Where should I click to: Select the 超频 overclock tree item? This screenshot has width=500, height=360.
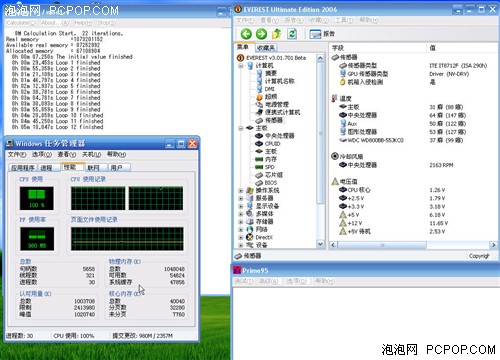coord(271,97)
